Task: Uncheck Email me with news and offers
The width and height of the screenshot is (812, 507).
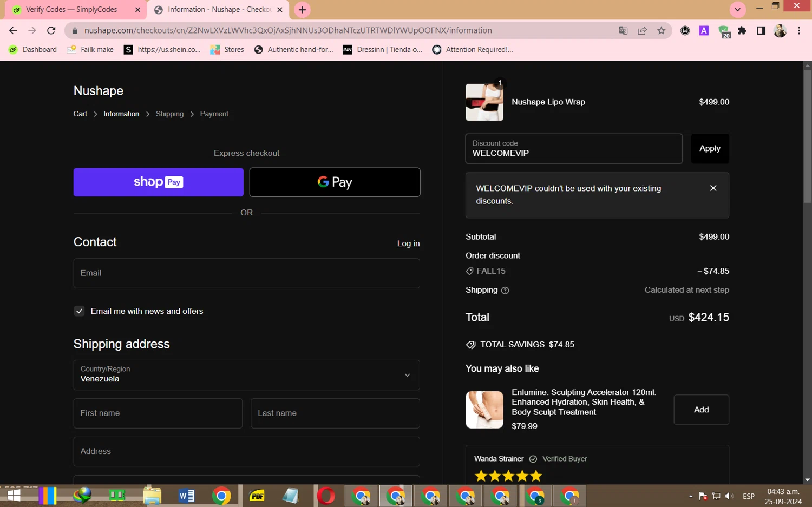Action: [80, 311]
